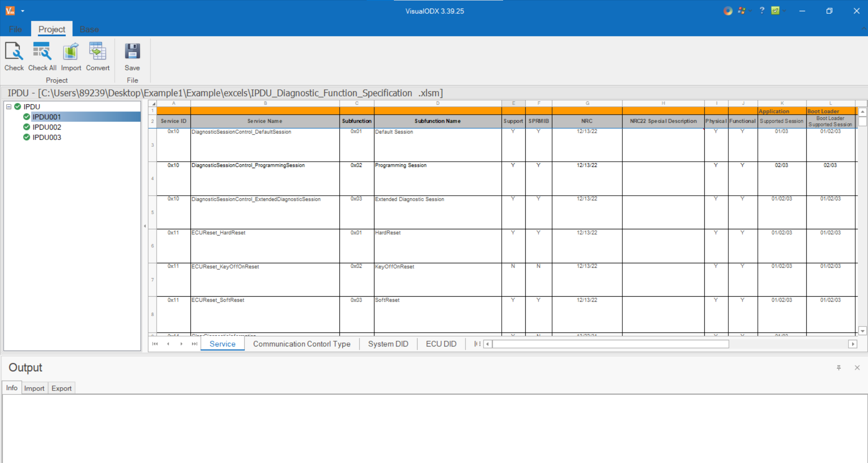Image resolution: width=868 pixels, height=463 pixels.
Task: Open the quick access dropdown arrow
Action: point(23,11)
